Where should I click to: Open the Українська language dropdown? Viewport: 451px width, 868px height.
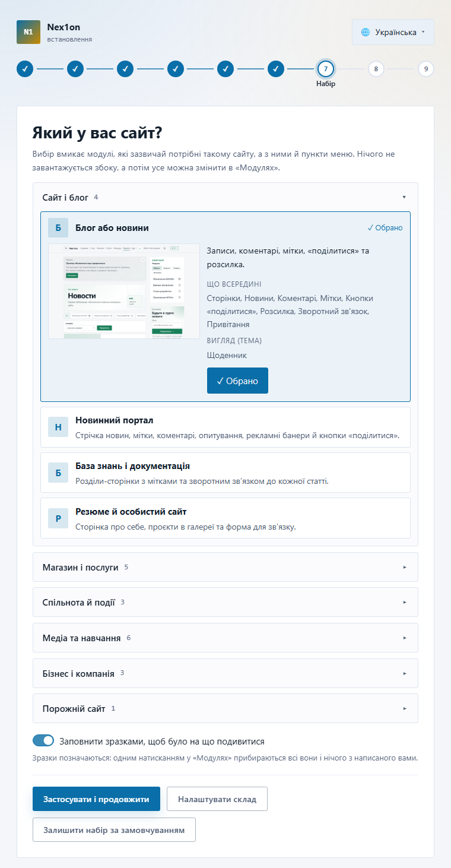click(393, 32)
